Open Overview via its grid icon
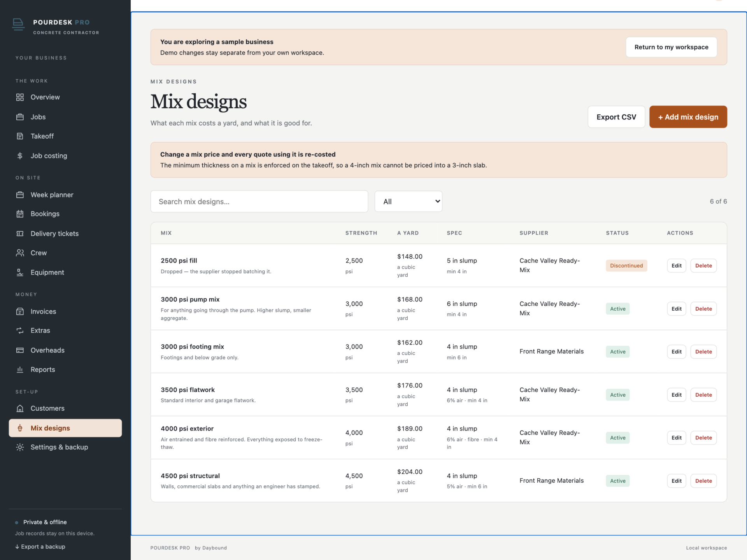This screenshot has width=747, height=560. 20,97
